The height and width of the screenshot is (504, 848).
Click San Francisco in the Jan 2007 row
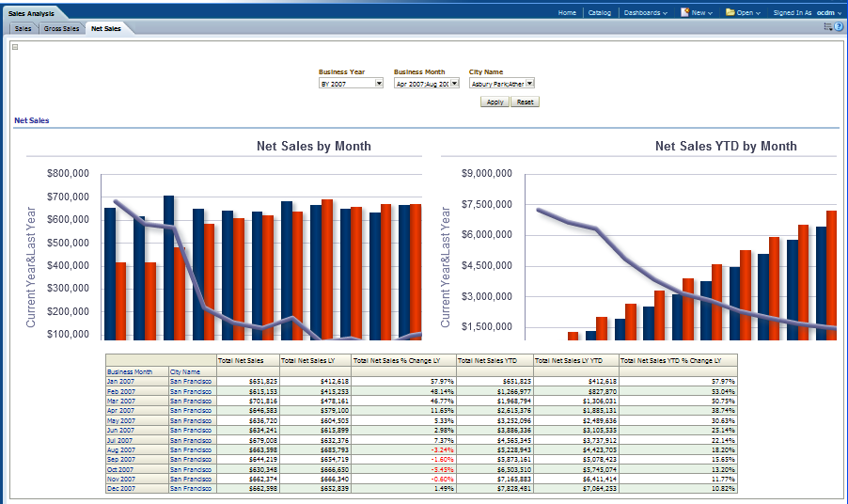pos(190,381)
